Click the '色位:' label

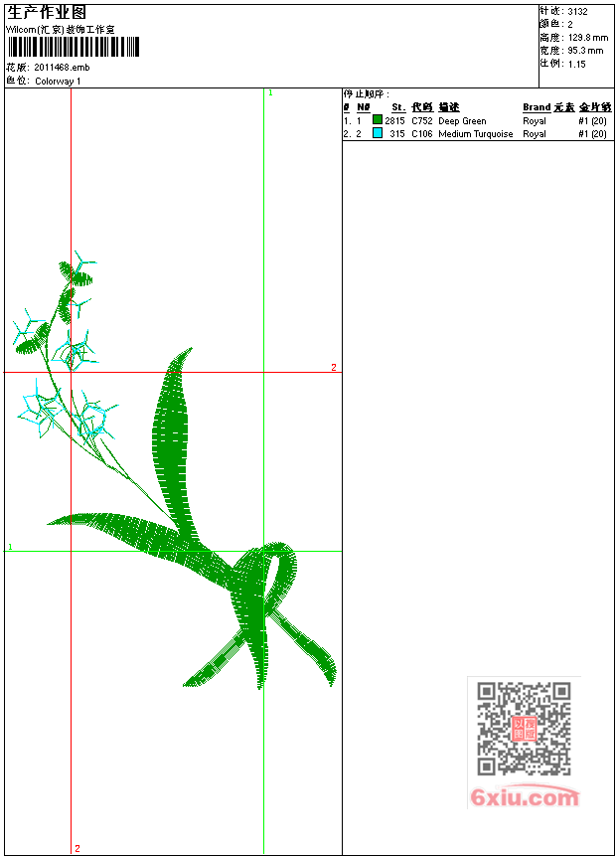coord(18,81)
